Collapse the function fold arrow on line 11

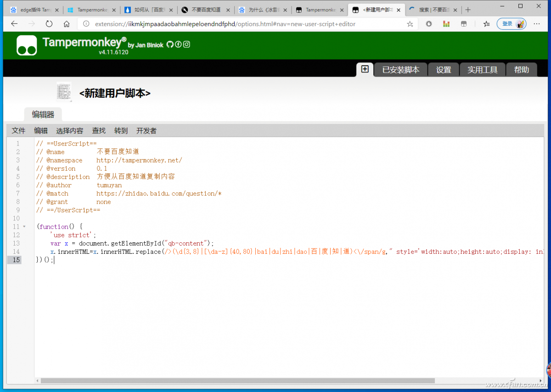pos(24,227)
